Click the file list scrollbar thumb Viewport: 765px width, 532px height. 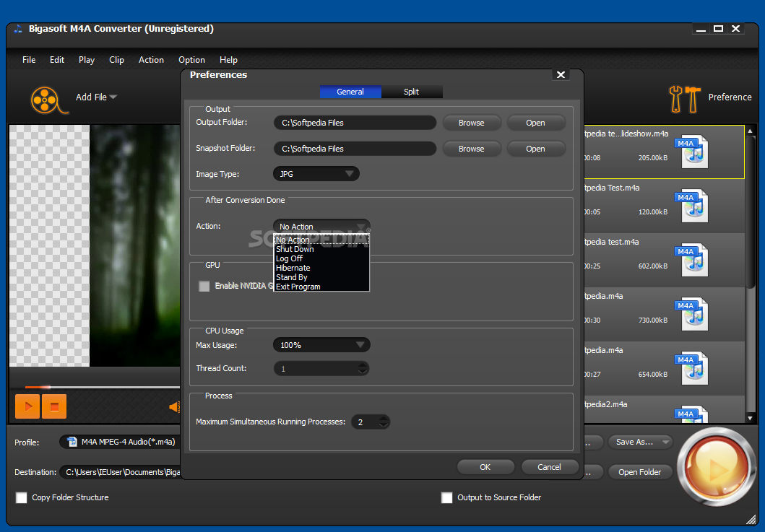(750, 212)
